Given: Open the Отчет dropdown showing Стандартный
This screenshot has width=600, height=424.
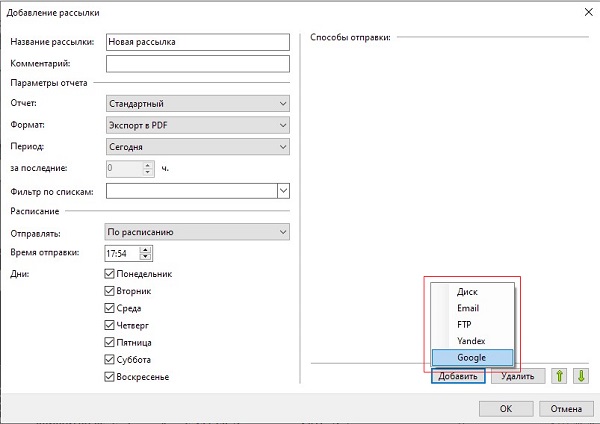Looking at the screenshot, I should point(198,103).
